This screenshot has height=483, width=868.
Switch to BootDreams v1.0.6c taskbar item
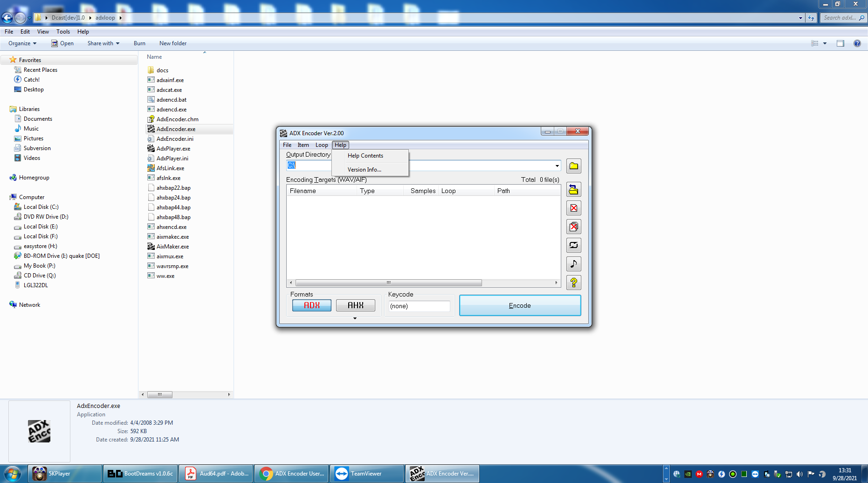(x=140, y=474)
